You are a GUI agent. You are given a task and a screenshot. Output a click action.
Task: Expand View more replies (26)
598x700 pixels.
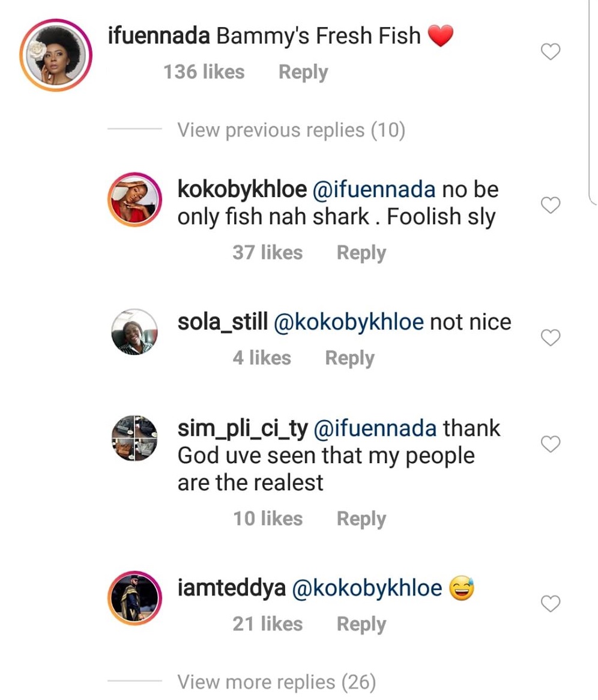pyautogui.click(x=276, y=682)
